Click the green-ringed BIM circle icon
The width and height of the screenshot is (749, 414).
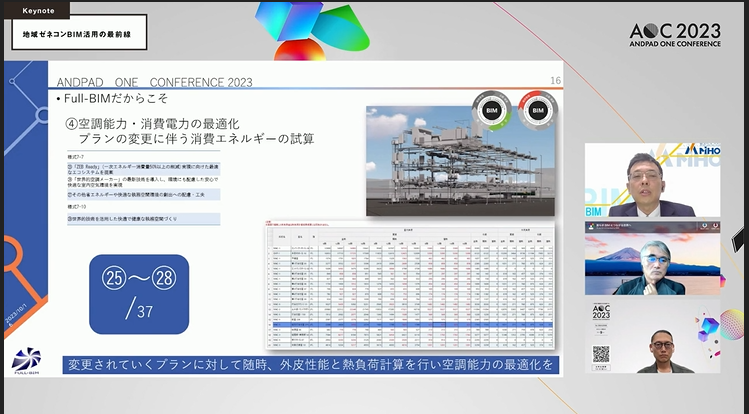click(x=492, y=111)
